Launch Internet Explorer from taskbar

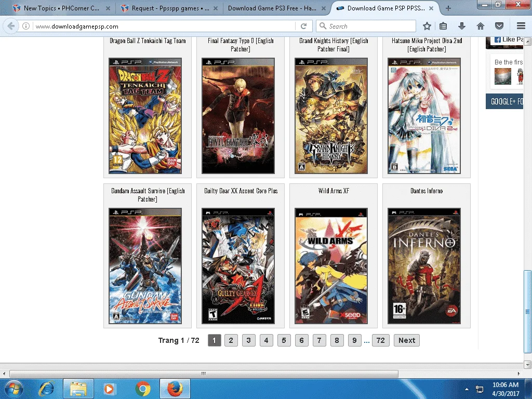click(x=46, y=389)
